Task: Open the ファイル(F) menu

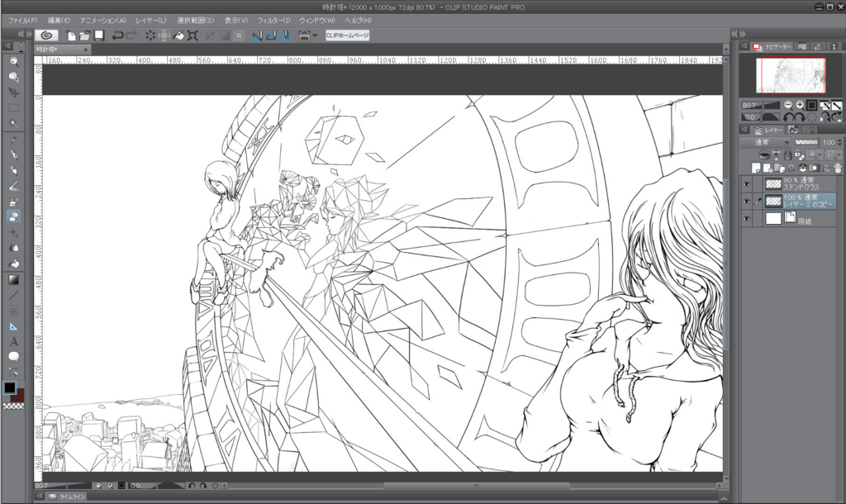Action: (22, 21)
